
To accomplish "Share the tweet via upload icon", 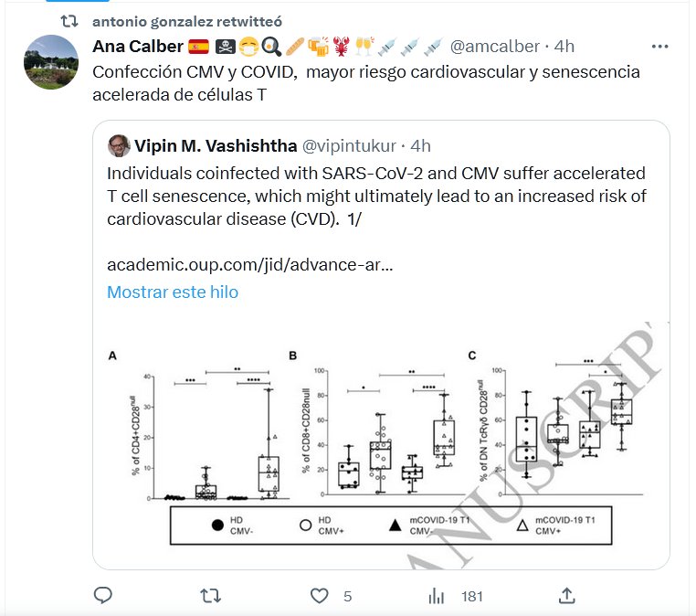I will (x=566, y=596).
